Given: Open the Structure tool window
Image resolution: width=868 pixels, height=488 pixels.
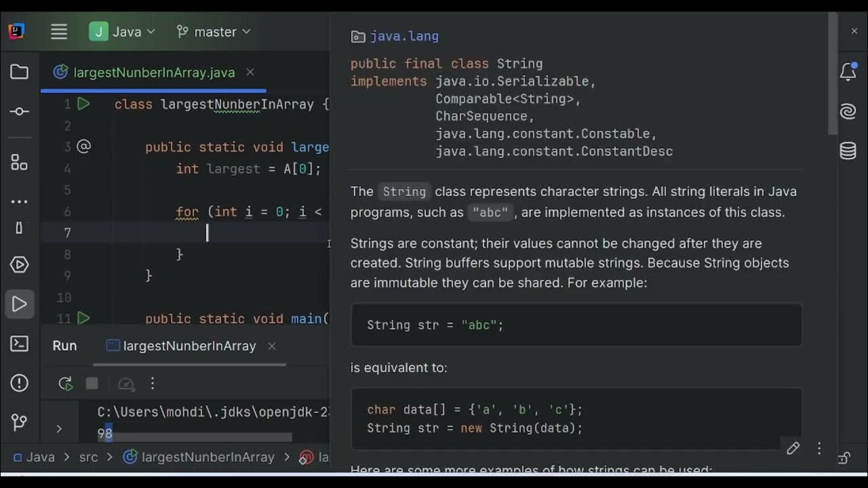Looking at the screenshot, I should tap(19, 163).
